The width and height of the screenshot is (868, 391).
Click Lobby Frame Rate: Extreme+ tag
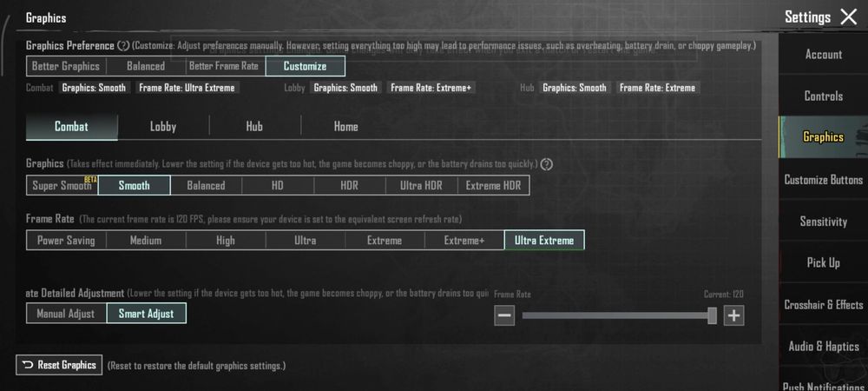[x=431, y=88]
